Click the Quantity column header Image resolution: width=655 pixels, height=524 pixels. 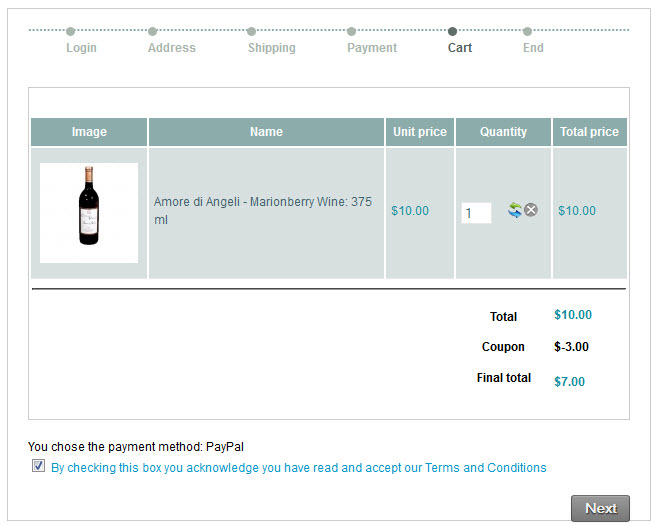(503, 132)
